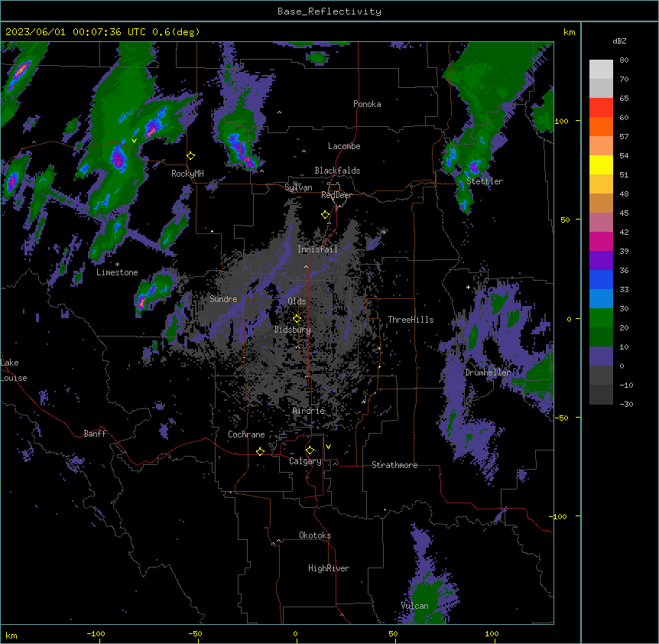The image size is (659, 644).
Task: Click the yellow v marker northwest of RockyMH
Action: coord(134,141)
